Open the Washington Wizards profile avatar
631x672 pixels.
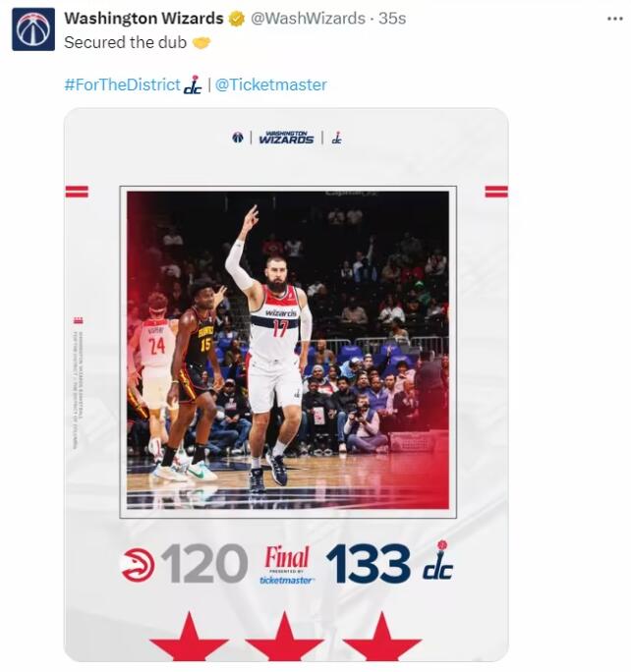33,29
